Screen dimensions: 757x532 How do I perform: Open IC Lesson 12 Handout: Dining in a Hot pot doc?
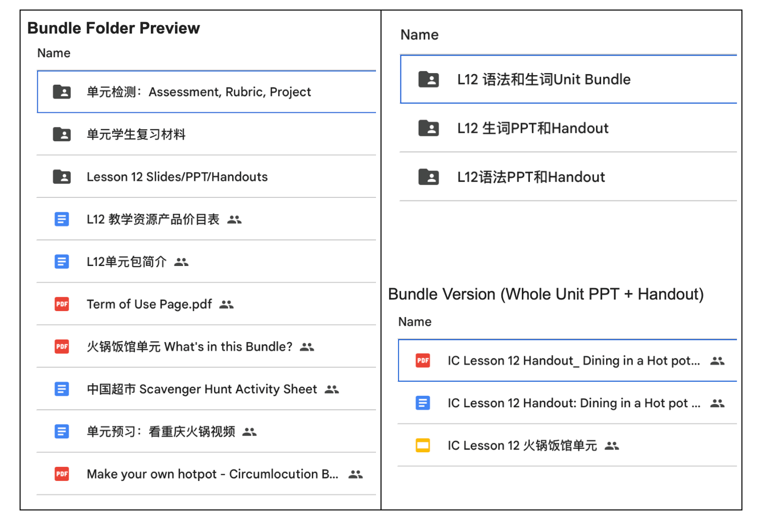pyautogui.click(x=573, y=403)
